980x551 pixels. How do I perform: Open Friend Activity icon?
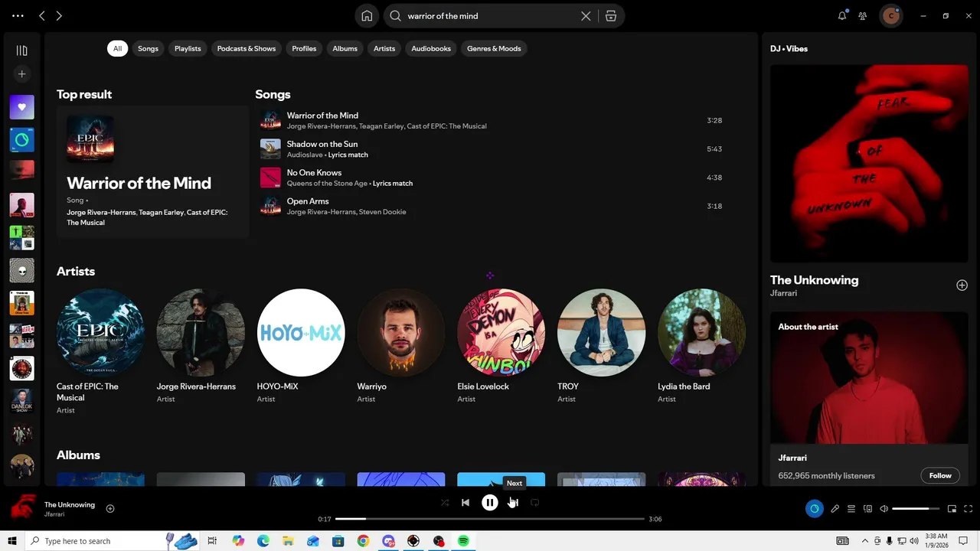point(863,15)
